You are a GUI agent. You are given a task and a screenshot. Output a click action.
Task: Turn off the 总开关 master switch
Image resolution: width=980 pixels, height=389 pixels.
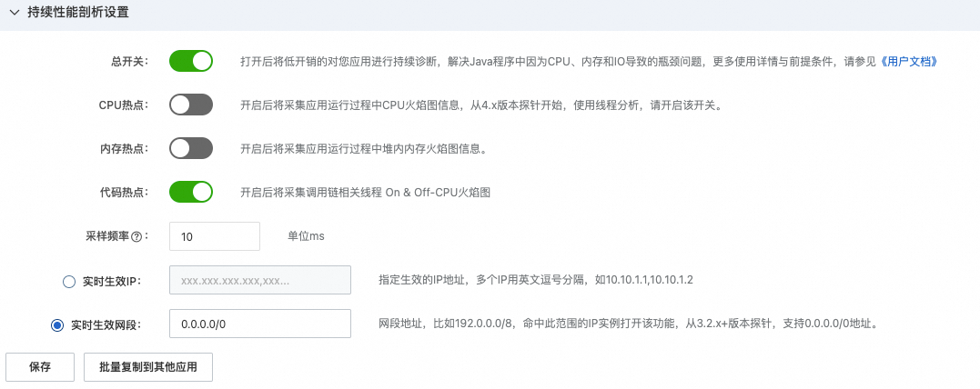tap(190, 61)
